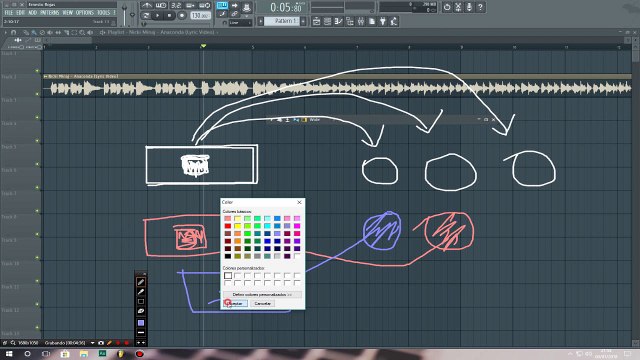
Task: Select the pencil in the drawing overlay toolbar
Action: [x=140, y=282]
